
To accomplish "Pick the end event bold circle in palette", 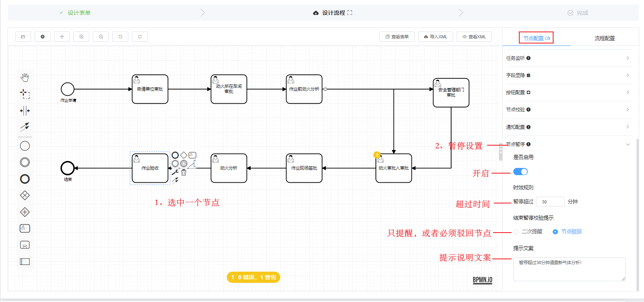I will coord(25,179).
